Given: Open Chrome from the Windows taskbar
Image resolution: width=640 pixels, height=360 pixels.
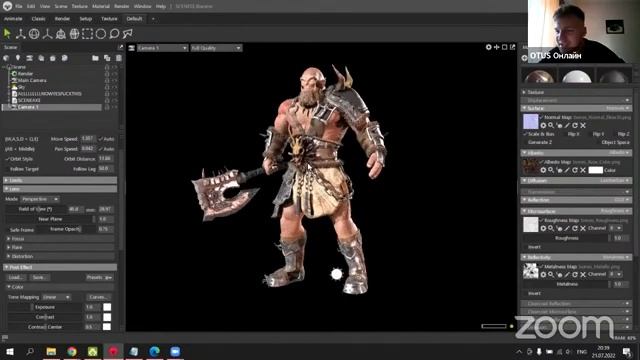Looking at the screenshot, I should click(x=72, y=351).
